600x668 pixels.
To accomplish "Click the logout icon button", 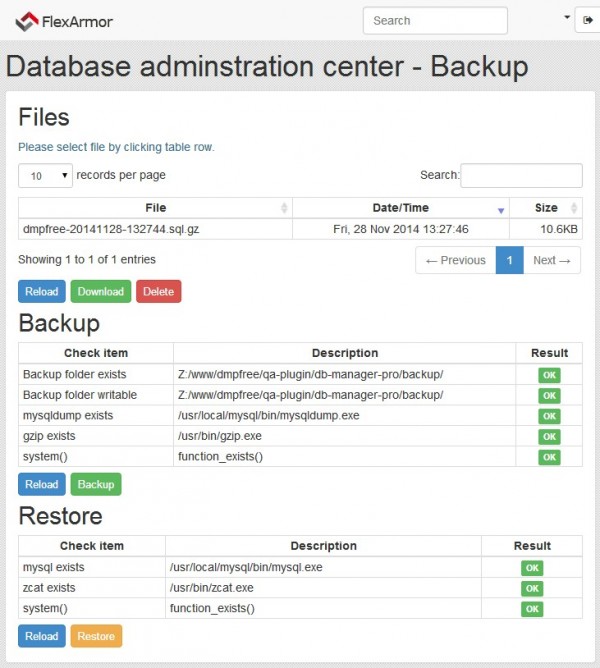I will click(x=584, y=20).
